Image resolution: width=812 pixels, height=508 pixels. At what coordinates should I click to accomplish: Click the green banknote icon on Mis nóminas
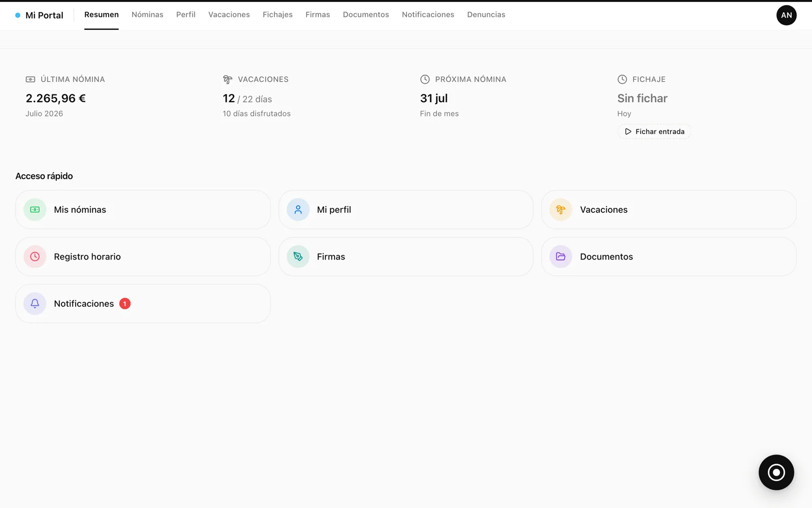(x=35, y=210)
